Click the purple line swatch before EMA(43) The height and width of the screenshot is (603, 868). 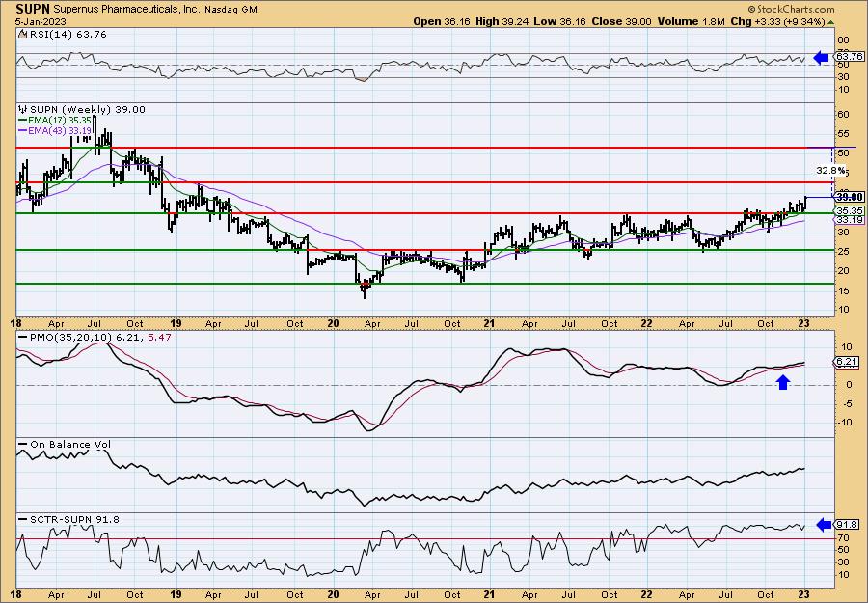(x=25, y=130)
